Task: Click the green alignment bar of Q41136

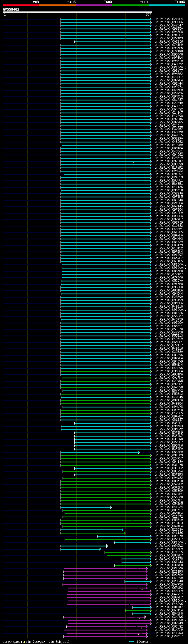Action: coord(93,533)
